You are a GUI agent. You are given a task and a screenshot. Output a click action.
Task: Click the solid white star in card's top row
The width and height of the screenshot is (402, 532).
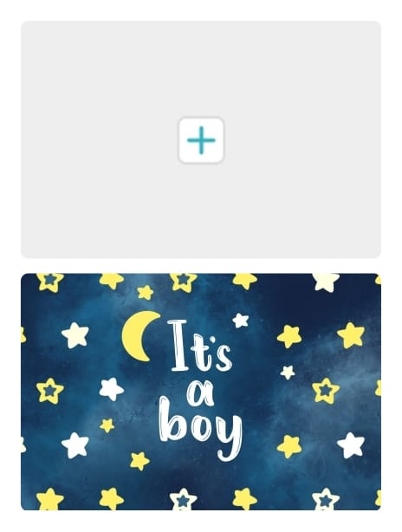326,282
